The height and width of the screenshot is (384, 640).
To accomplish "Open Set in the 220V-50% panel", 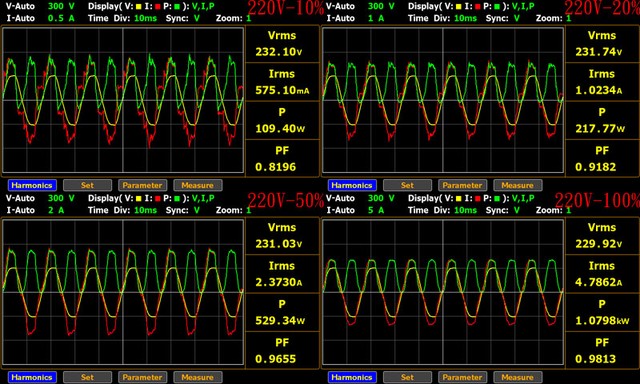I will (x=87, y=377).
